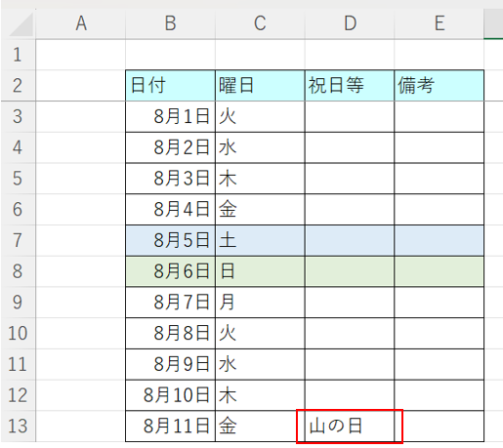
Task: Select column D header
Action: pos(350,23)
